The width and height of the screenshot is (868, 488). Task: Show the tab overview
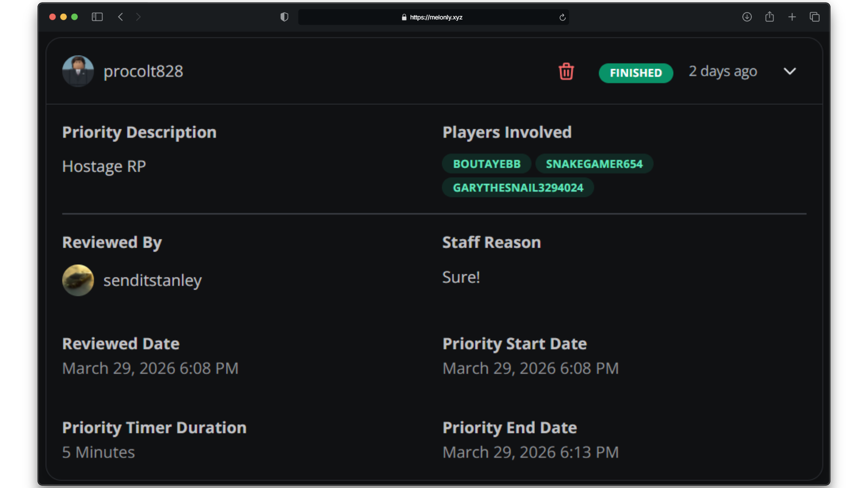[815, 17]
